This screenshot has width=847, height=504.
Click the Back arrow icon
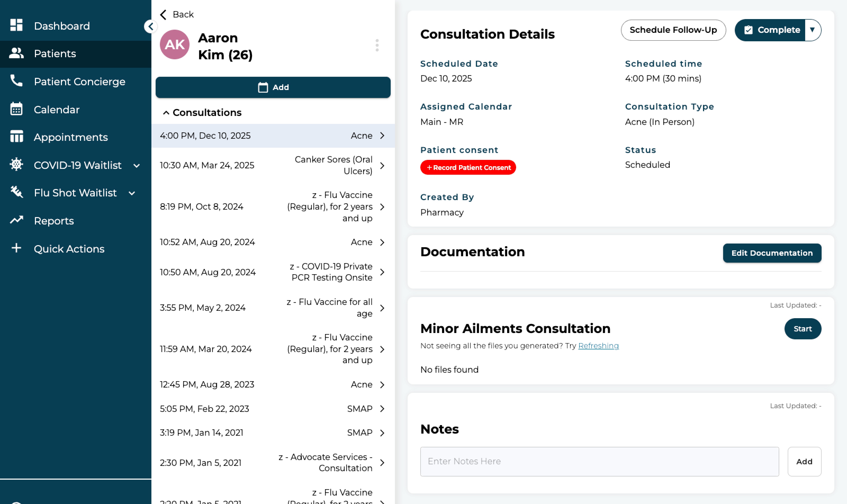click(163, 15)
